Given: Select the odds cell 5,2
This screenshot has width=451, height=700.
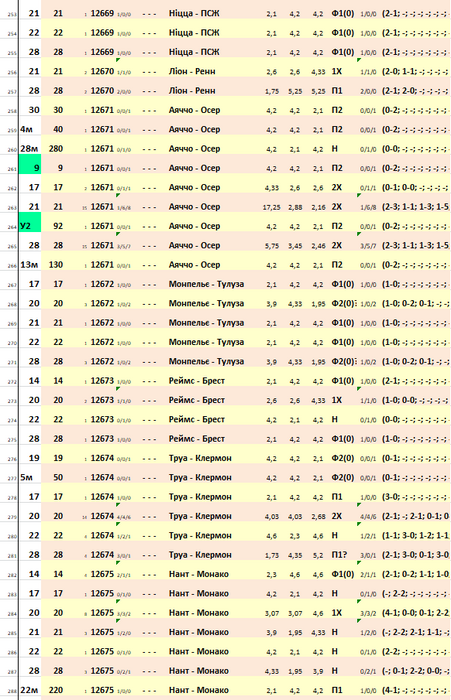Looking at the screenshot, I should click(318, 555).
